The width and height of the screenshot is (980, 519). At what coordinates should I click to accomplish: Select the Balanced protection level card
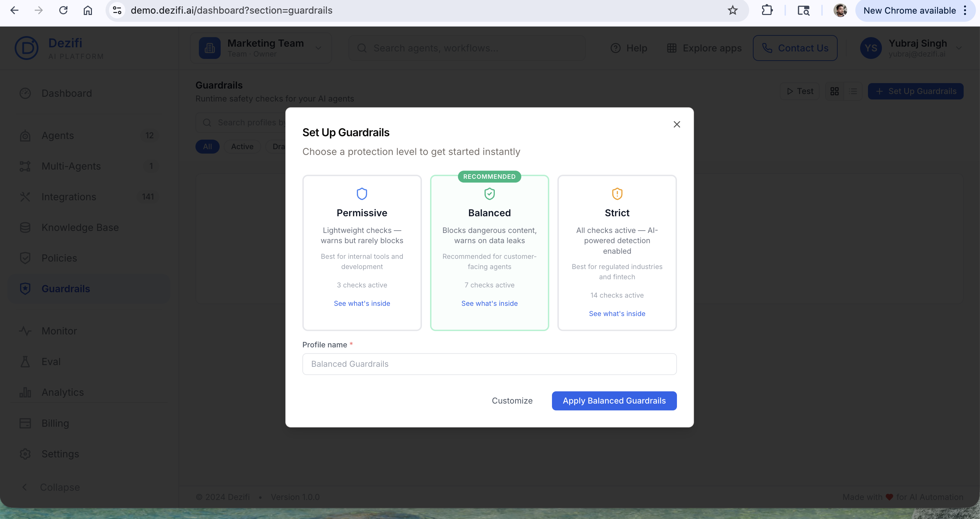point(489,253)
